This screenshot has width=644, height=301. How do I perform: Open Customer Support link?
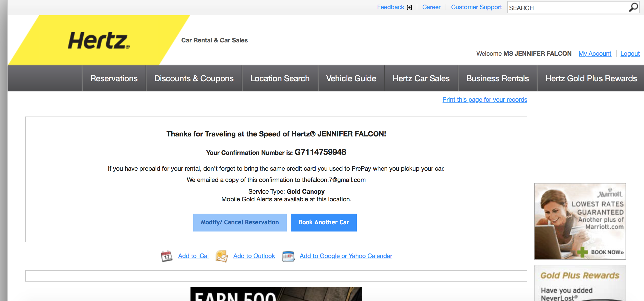(x=476, y=7)
